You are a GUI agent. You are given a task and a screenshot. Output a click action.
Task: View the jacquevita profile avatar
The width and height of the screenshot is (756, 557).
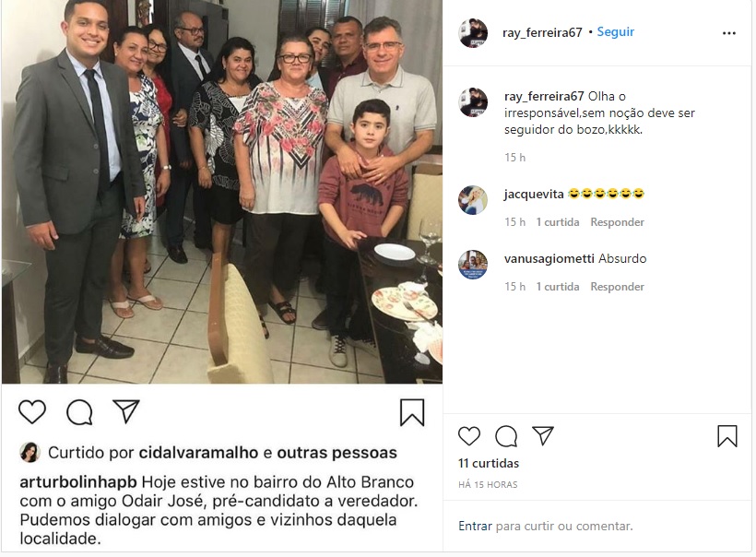tap(472, 199)
